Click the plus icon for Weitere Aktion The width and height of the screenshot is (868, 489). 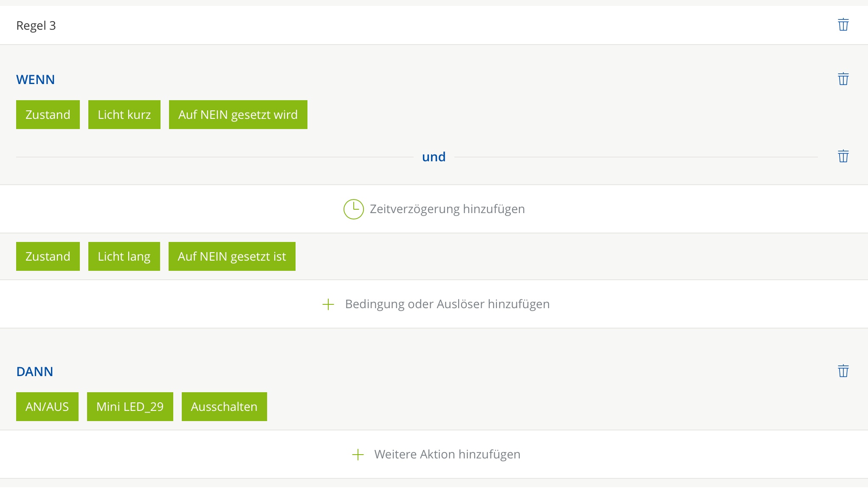point(358,455)
